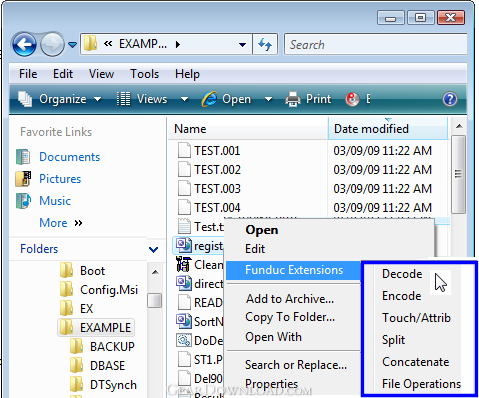
Task: Click the Views toolbar button
Action: pyautogui.click(x=142, y=99)
